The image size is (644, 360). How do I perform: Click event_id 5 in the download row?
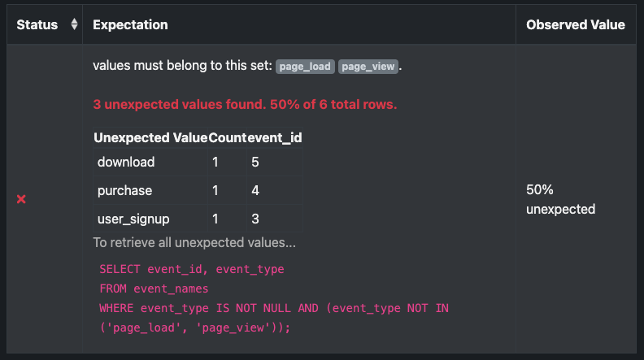pyautogui.click(x=255, y=163)
